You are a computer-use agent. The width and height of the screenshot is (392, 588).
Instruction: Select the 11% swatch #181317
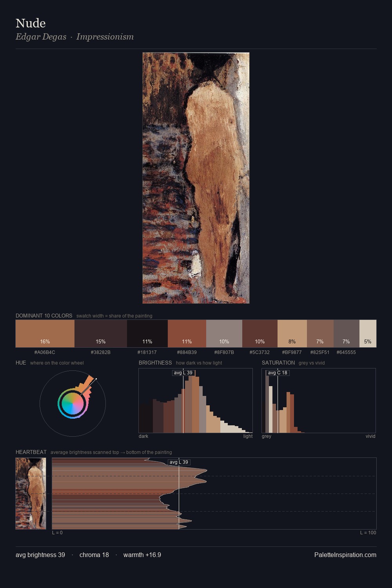click(147, 334)
